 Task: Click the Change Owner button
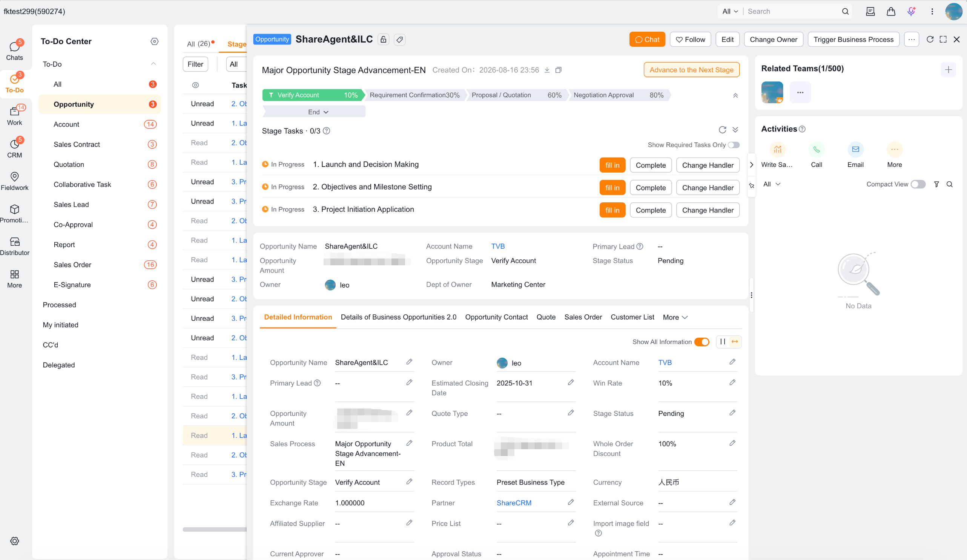773,39
